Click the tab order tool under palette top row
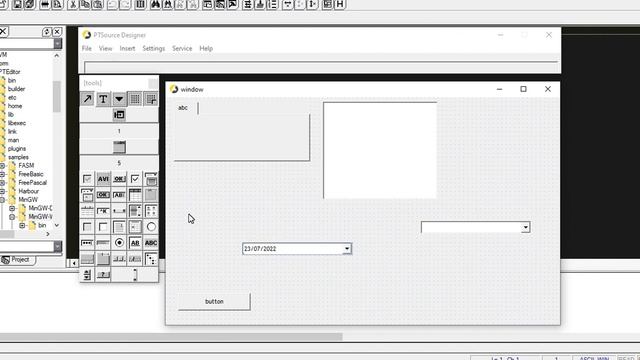640x360 pixels. (119, 115)
